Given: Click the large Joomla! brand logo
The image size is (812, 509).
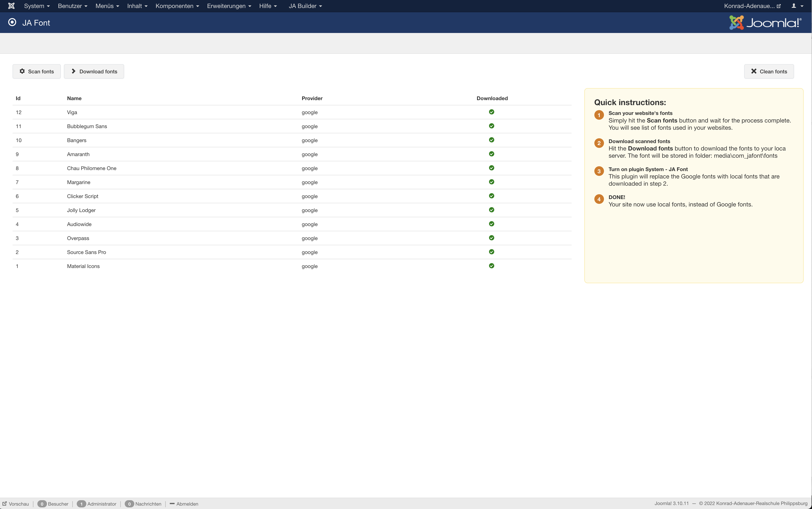Looking at the screenshot, I should (x=765, y=23).
